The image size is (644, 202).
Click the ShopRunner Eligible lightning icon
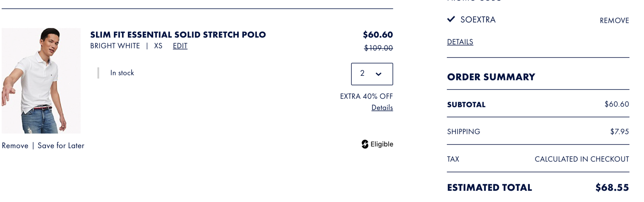365,144
